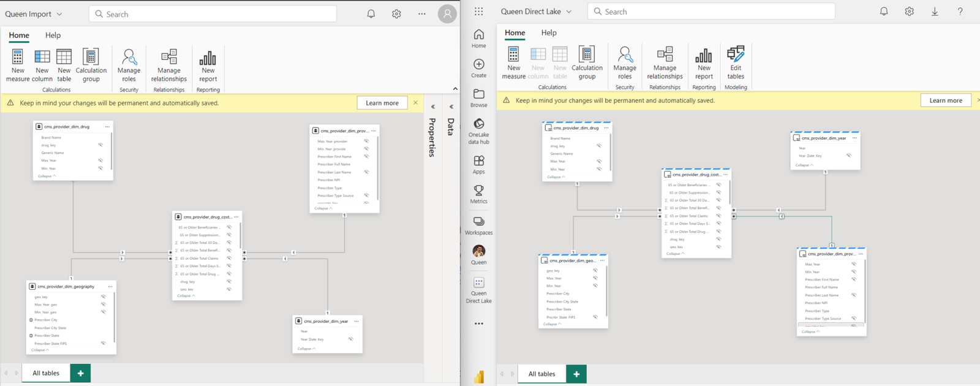Image resolution: width=980 pixels, height=386 pixels.
Task: Click New report in Queen Direct Lake ribbon
Action: pyautogui.click(x=704, y=62)
